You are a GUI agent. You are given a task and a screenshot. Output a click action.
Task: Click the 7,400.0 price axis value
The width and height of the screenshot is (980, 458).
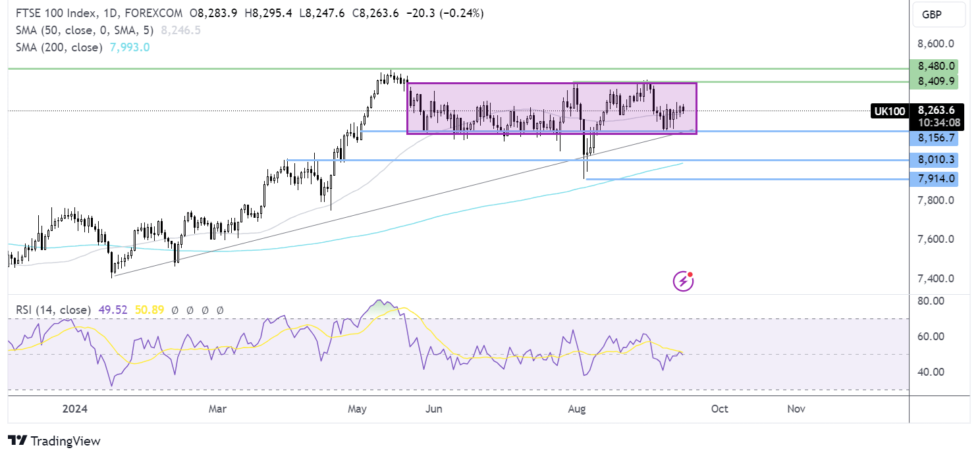[x=936, y=278]
